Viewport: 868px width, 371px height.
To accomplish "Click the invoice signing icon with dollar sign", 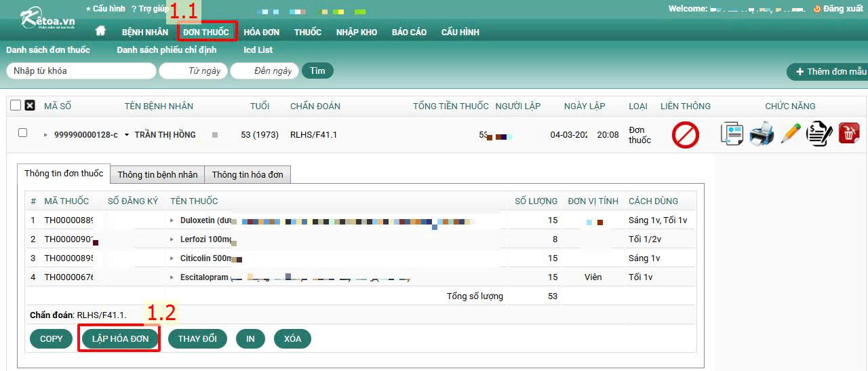I will tap(819, 134).
